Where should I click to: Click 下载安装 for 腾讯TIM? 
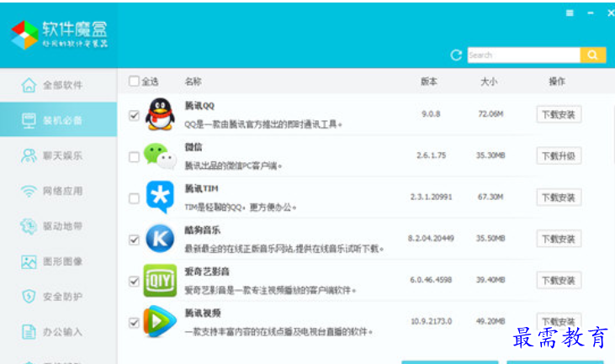pos(559,197)
